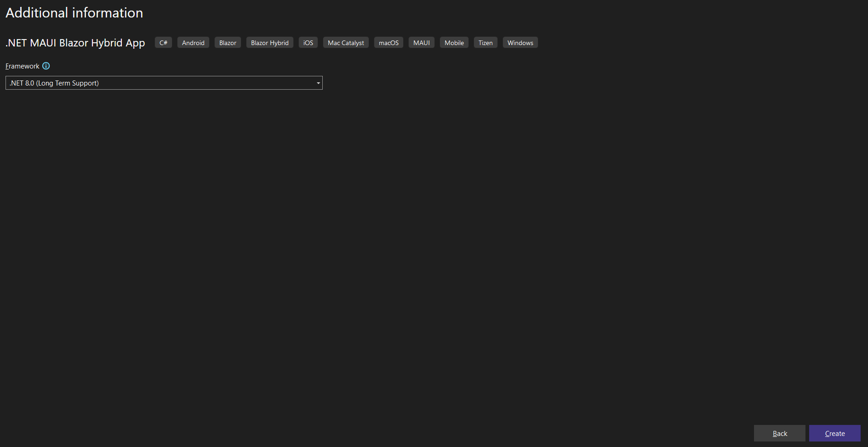This screenshot has width=868, height=447.
Task: Click the Framework info icon
Action: pyautogui.click(x=46, y=66)
